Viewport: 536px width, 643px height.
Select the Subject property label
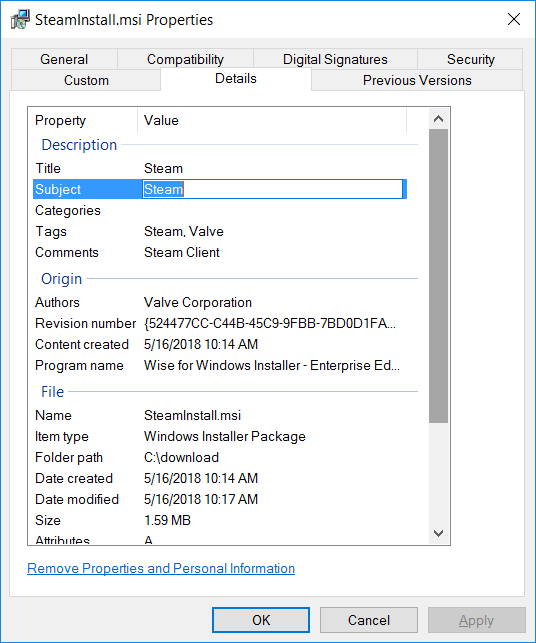pos(58,189)
